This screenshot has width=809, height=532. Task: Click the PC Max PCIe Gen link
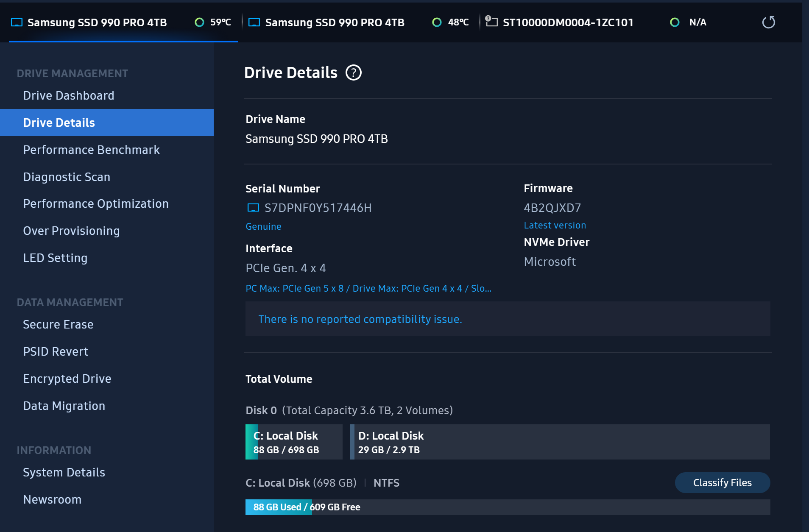click(368, 288)
